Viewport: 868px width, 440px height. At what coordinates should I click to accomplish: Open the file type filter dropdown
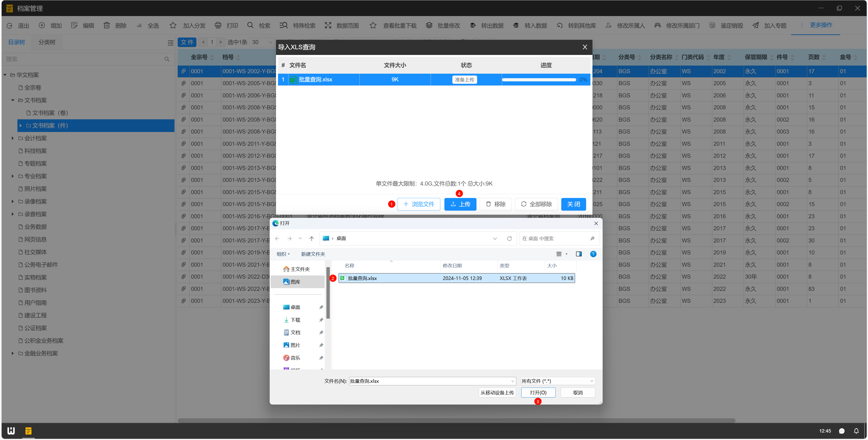coord(558,381)
